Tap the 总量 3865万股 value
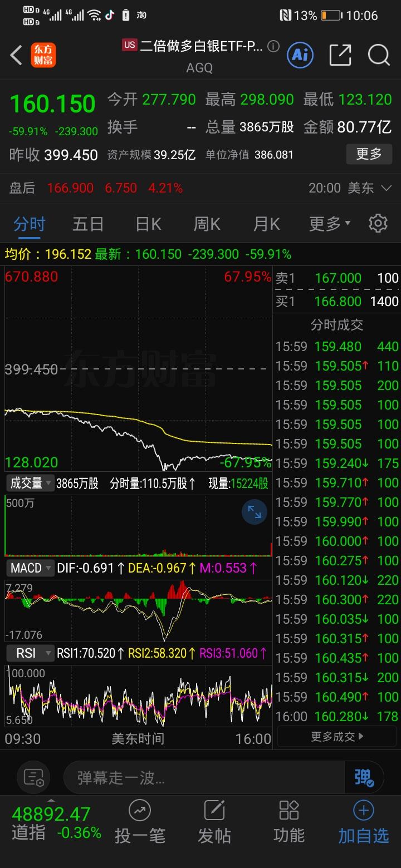This screenshot has width=401, height=868. (x=266, y=127)
